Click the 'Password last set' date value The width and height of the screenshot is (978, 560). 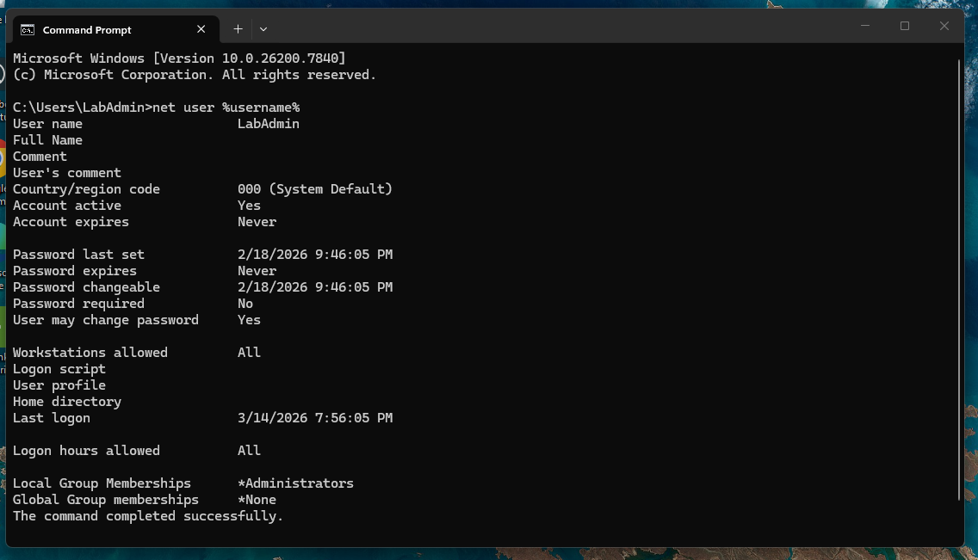[315, 254]
